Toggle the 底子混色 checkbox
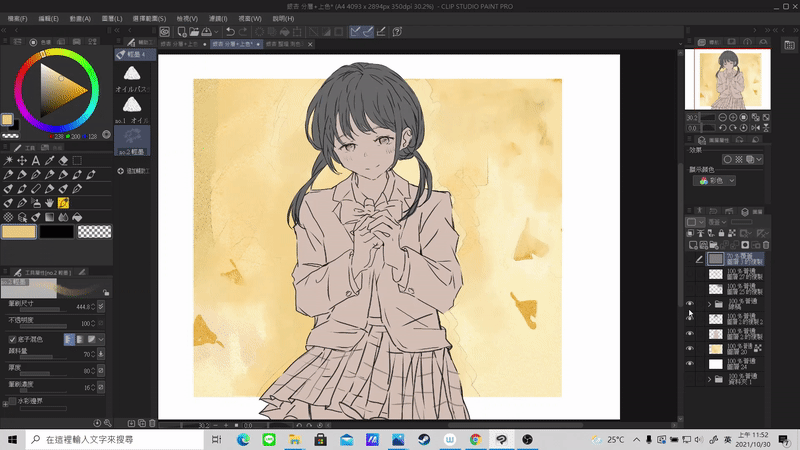This screenshot has height=450, width=800. pyautogui.click(x=12, y=339)
